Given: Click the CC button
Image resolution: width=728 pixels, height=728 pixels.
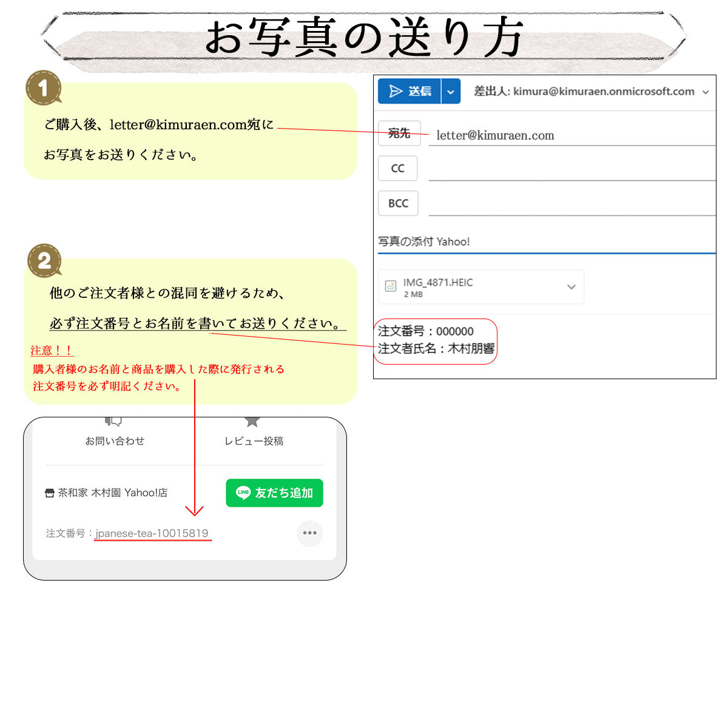Looking at the screenshot, I should pos(398,169).
